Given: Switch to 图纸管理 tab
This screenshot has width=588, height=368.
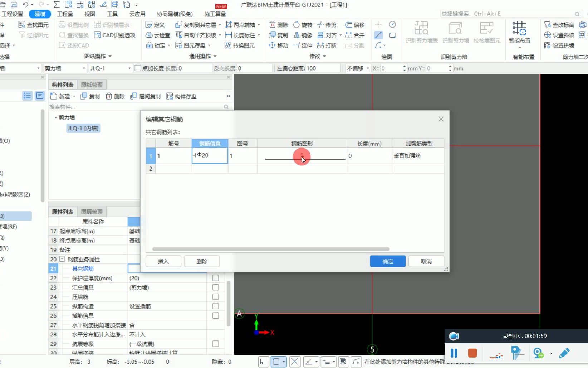Looking at the screenshot, I should (92, 85).
